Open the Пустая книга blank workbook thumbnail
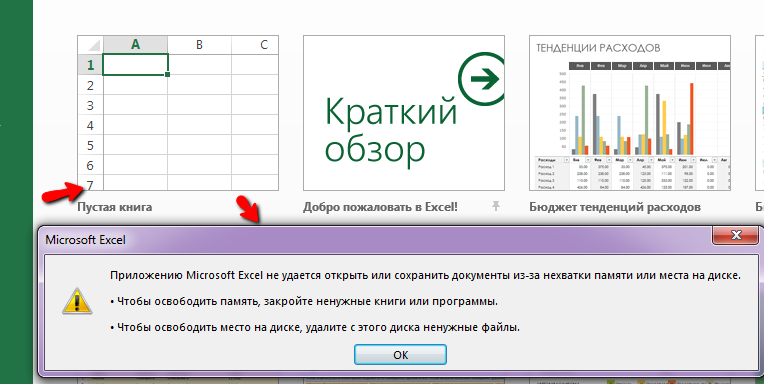 [178, 113]
